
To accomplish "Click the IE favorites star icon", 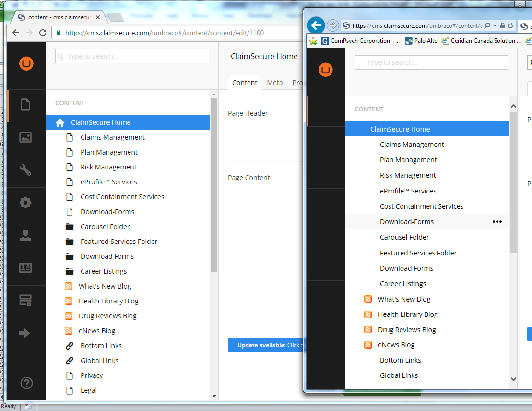I will 313,41.
